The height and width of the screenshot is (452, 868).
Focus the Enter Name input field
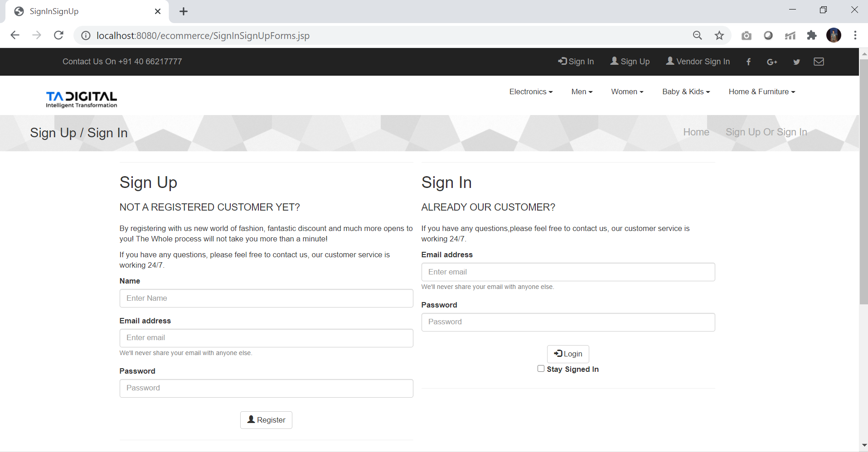pos(266,298)
